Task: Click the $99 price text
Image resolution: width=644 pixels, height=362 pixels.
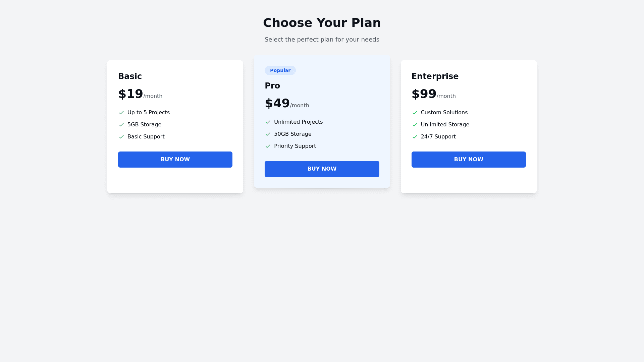Action: point(424,94)
